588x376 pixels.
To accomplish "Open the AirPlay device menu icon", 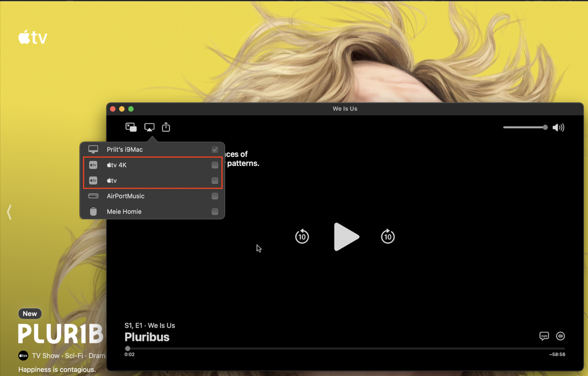I will [x=149, y=127].
